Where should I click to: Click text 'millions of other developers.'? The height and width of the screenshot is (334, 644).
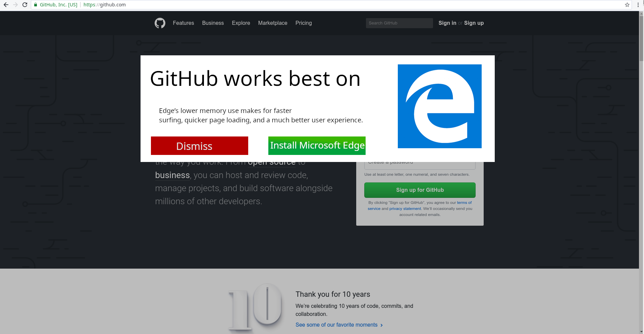pyautogui.click(x=209, y=202)
